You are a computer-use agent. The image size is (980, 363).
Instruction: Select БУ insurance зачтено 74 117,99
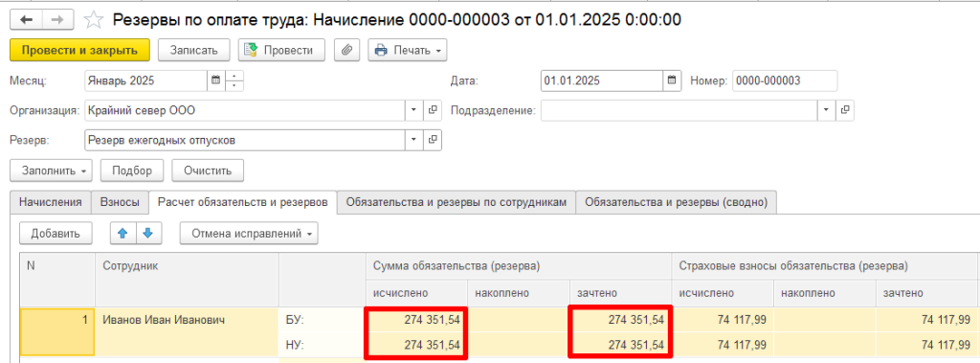(926, 320)
